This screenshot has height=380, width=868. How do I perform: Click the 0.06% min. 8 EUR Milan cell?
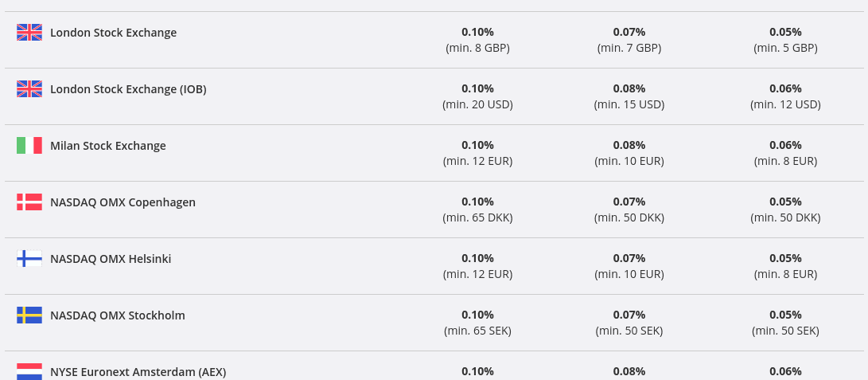coord(785,153)
